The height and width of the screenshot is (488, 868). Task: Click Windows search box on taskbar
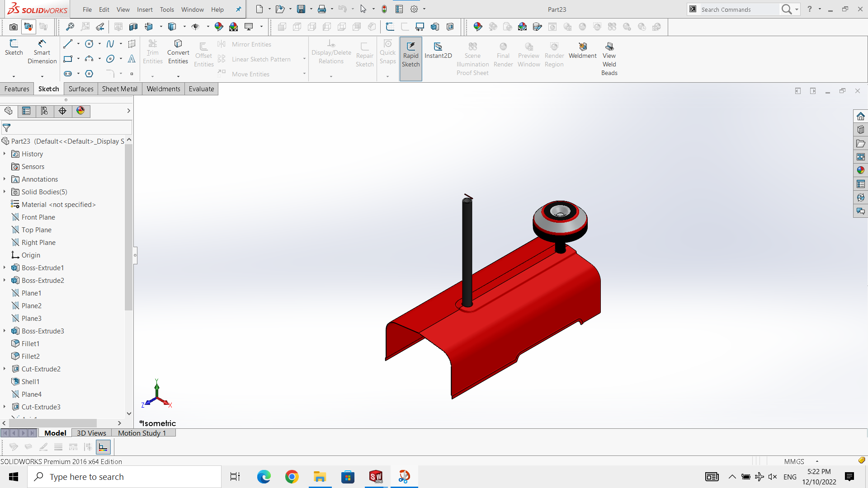[x=124, y=477]
